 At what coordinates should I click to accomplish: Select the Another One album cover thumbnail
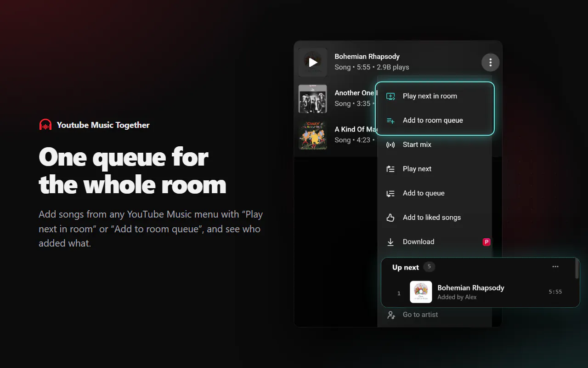[x=313, y=98]
